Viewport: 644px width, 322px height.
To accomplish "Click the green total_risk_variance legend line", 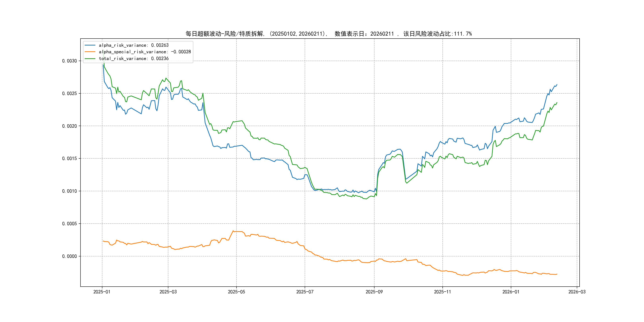I will (90, 58).
